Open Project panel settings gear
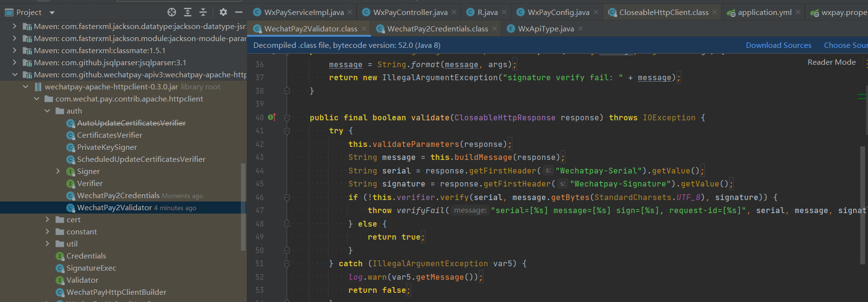Viewport: 868px width, 302px height. tap(223, 12)
